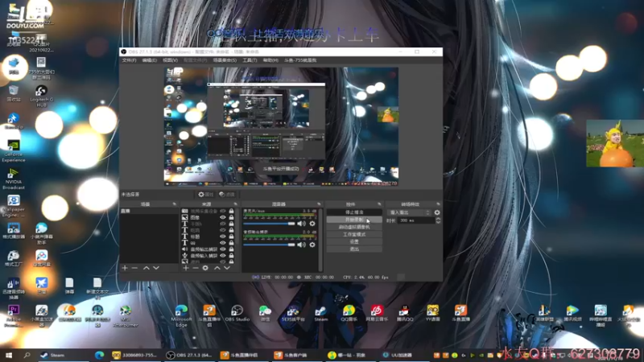Toggle the lock of 图像 source
Screen dimensions: 644x362
click(231, 217)
